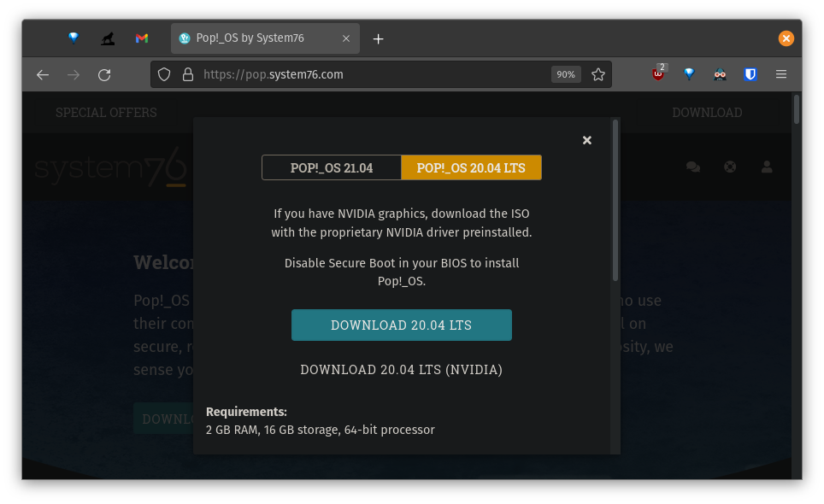
Task: Click the page's vertical scrollbar
Action: click(797, 109)
